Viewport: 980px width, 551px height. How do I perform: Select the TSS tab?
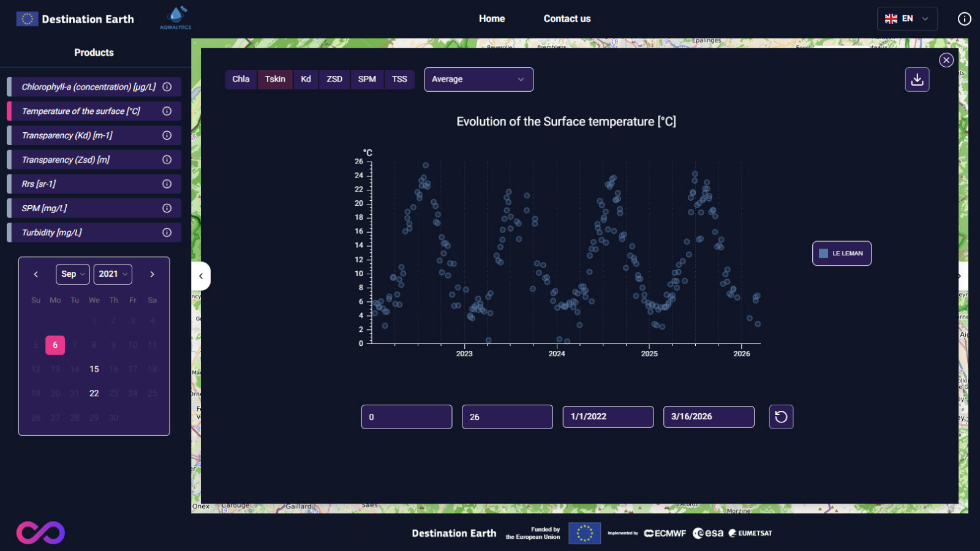pyautogui.click(x=399, y=79)
